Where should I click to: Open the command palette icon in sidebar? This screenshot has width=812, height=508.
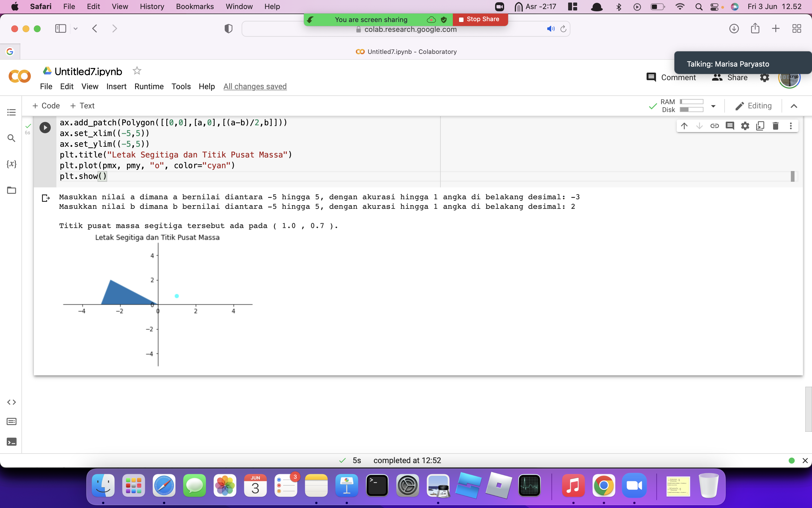coord(11,422)
